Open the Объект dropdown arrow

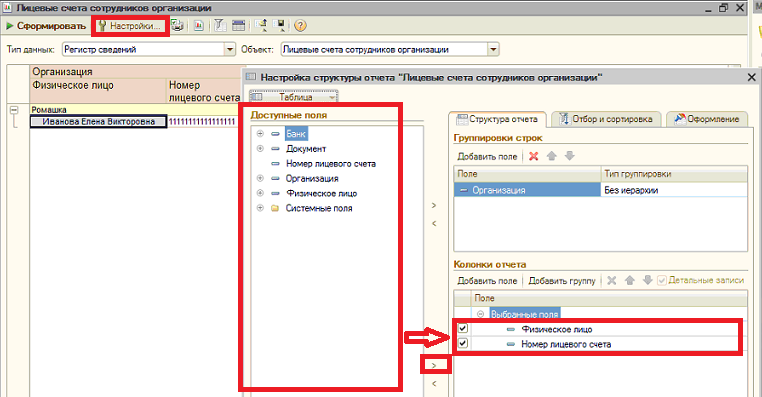point(493,49)
